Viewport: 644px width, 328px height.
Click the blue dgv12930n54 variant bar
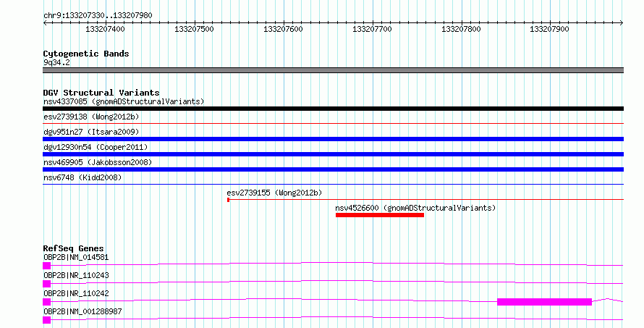tap(333, 154)
